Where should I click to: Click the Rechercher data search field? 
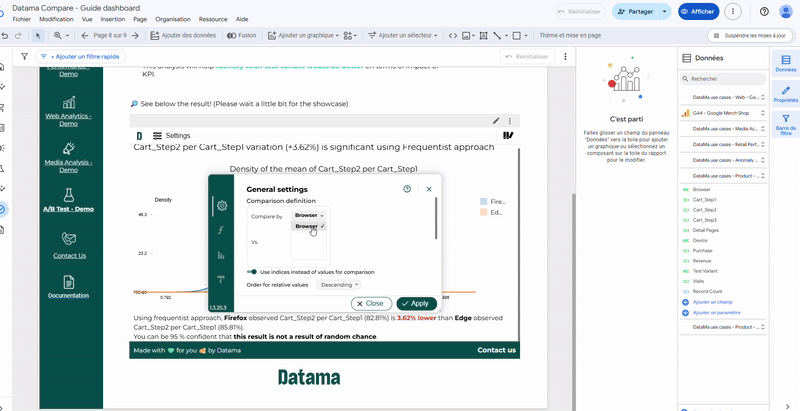click(723, 79)
